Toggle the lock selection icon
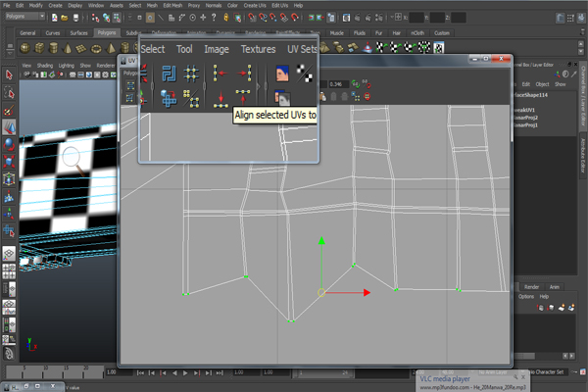 225,18
